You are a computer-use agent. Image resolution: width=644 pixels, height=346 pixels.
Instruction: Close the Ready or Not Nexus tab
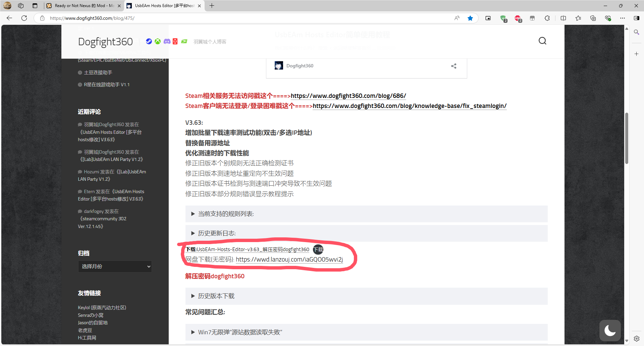click(x=119, y=6)
